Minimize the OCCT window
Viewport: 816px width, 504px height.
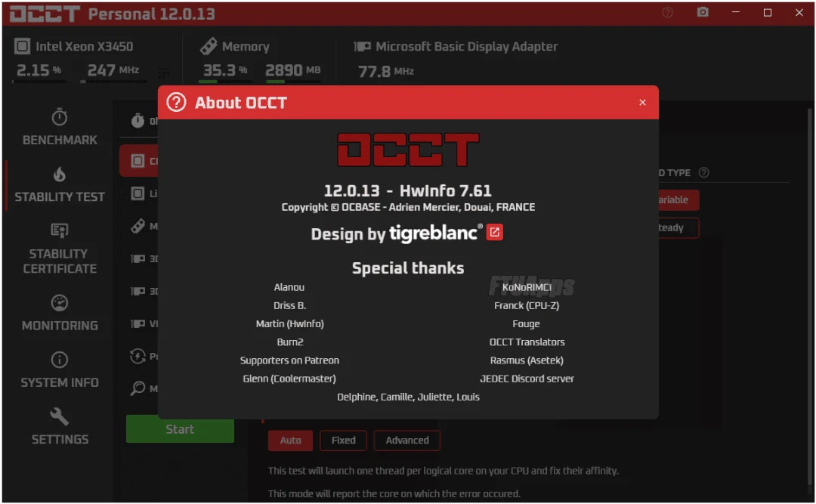click(x=735, y=12)
